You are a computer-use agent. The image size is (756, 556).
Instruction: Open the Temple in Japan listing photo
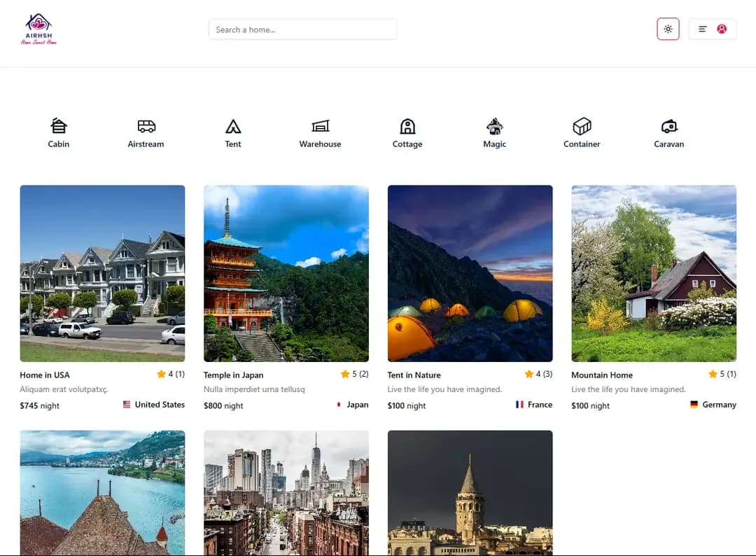[x=286, y=273]
